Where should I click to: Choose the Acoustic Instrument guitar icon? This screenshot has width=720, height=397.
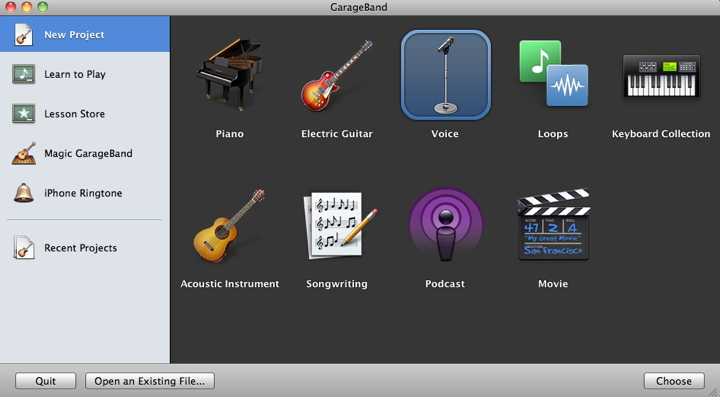229,225
